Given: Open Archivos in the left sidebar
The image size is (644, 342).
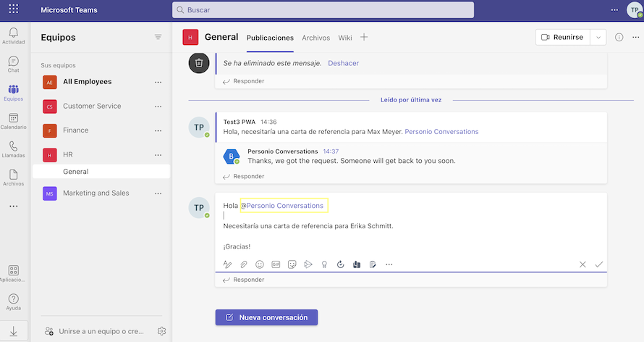Looking at the screenshot, I should pos(14,178).
